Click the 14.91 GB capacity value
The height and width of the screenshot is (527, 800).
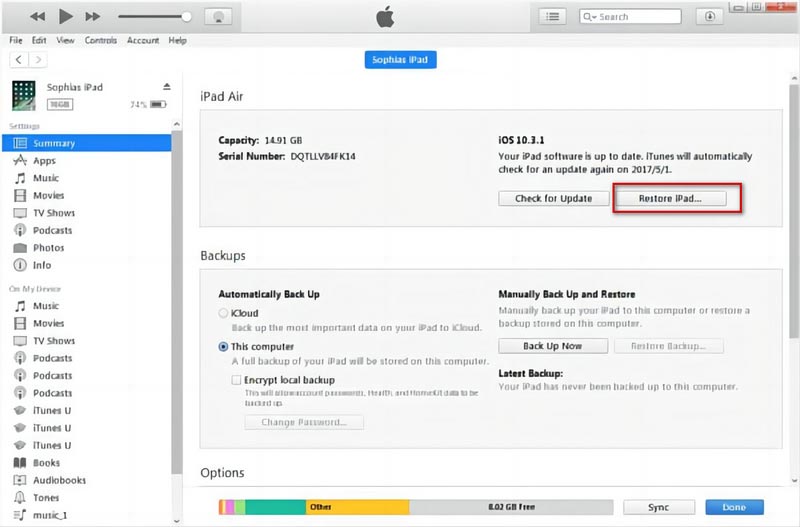coord(283,140)
